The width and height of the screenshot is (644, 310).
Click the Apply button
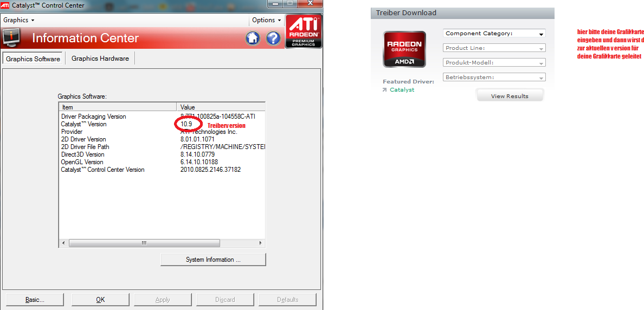pos(163,299)
